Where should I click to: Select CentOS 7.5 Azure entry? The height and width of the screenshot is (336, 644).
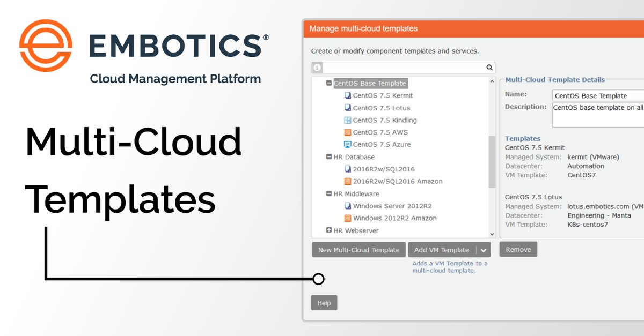[382, 145]
